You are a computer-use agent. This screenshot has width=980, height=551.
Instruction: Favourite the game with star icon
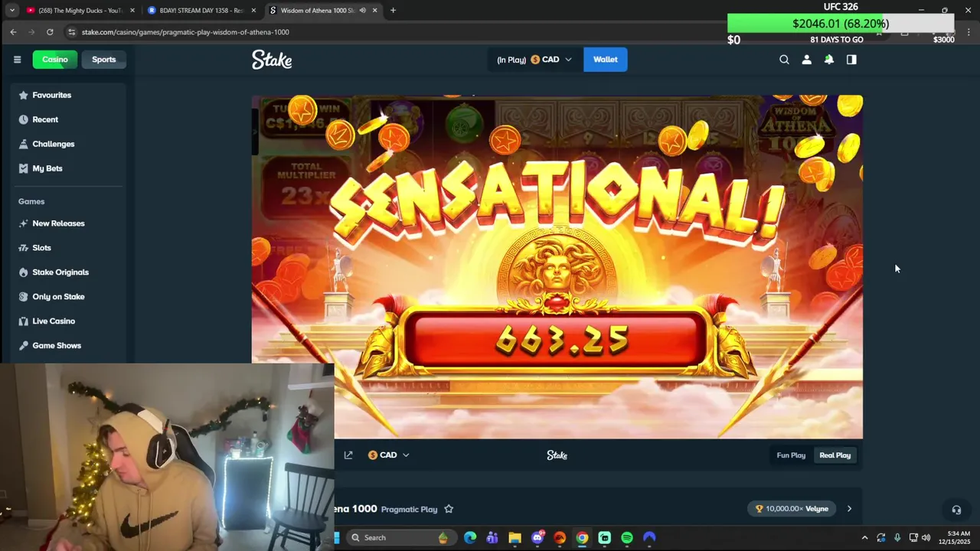pyautogui.click(x=449, y=509)
